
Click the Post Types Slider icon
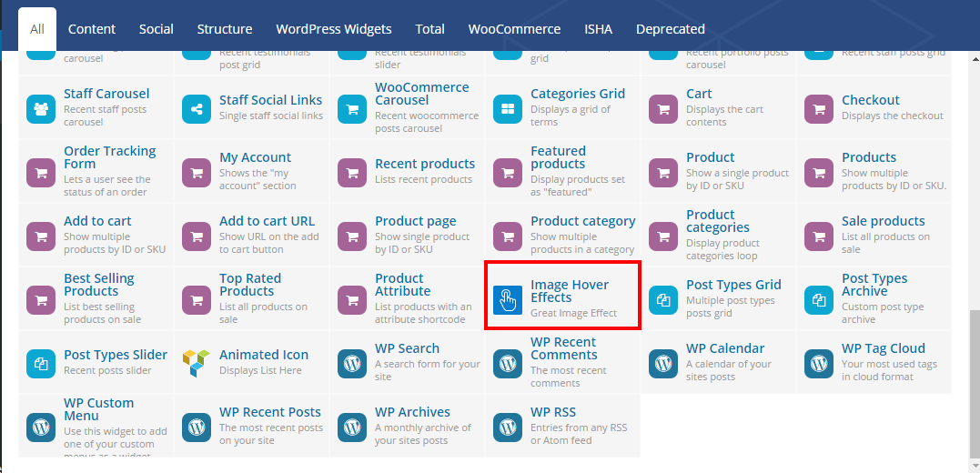(41, 364)
